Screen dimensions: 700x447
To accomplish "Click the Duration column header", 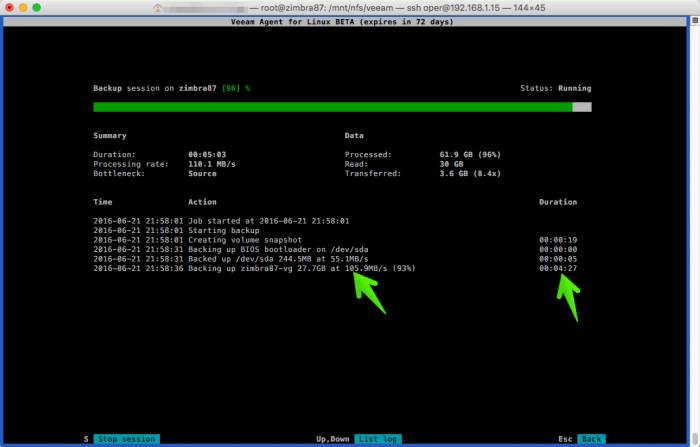I will pyautogui.click(x=558, y=202).
